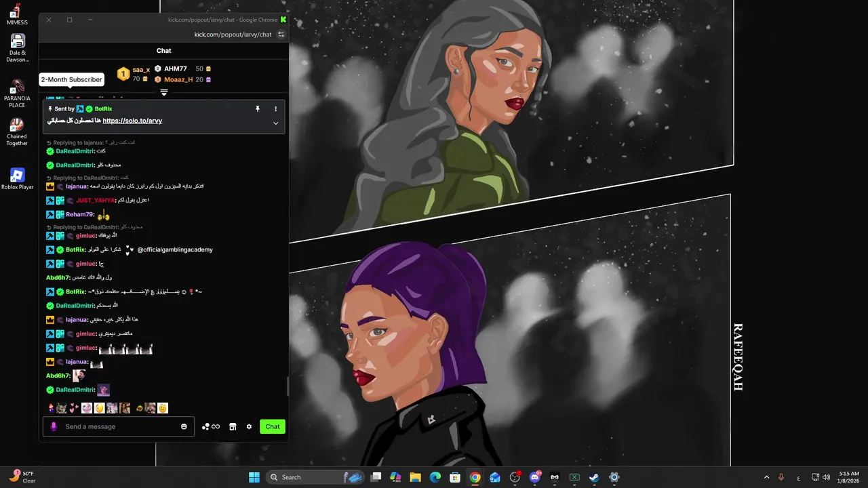Open the pinned message three-dot options menu
The width and height of the screenshot is (868, 488).
[x=275, y=108]
